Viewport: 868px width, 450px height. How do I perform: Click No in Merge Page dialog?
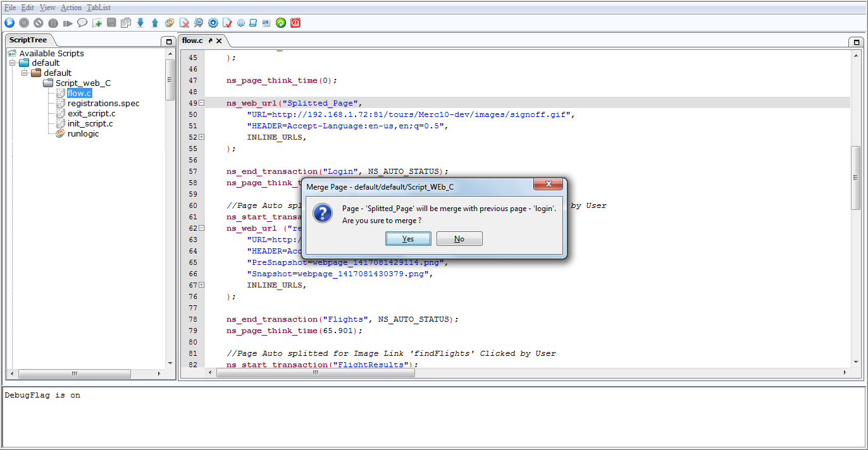(459, 239)
